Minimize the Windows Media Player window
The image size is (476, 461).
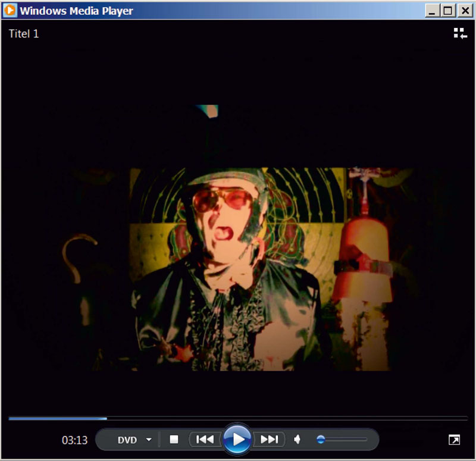pyautogui.click(x=432, y=11)
